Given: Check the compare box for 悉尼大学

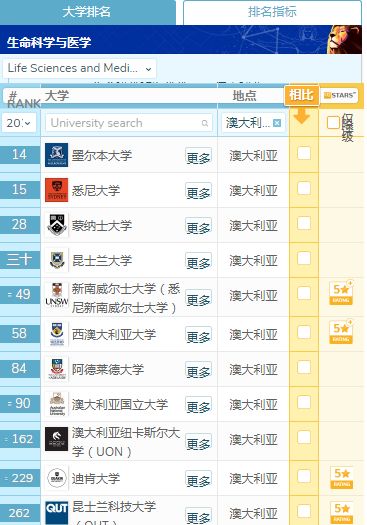Looking at the screenshot, I should point(304,188).
